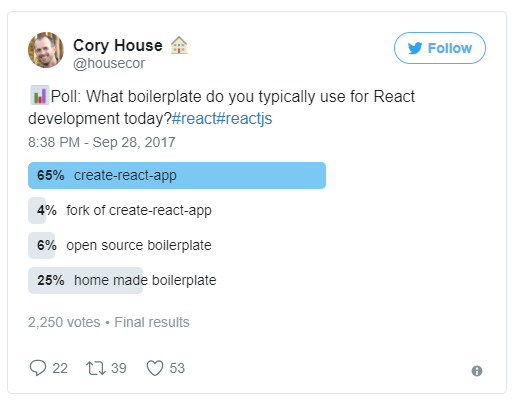Select the fork of create-react-app option

[x=120, y=210]
